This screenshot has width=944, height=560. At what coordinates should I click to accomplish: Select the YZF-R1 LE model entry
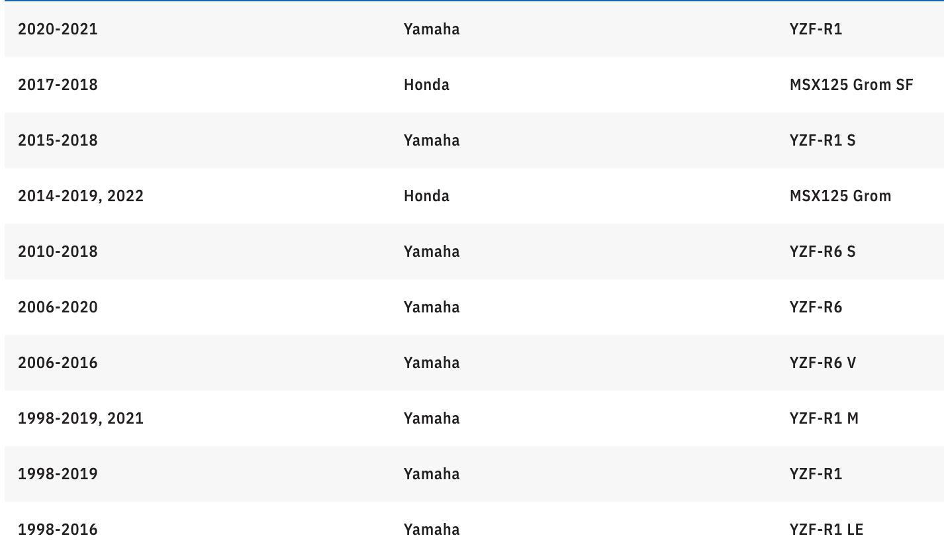(x=826, y=530)
